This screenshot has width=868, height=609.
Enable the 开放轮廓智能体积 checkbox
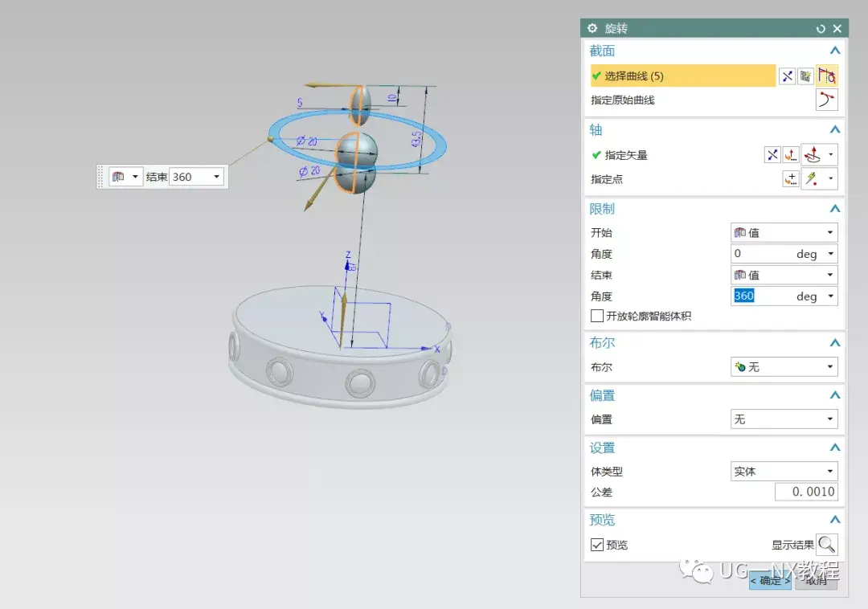(x=597, y=317)
